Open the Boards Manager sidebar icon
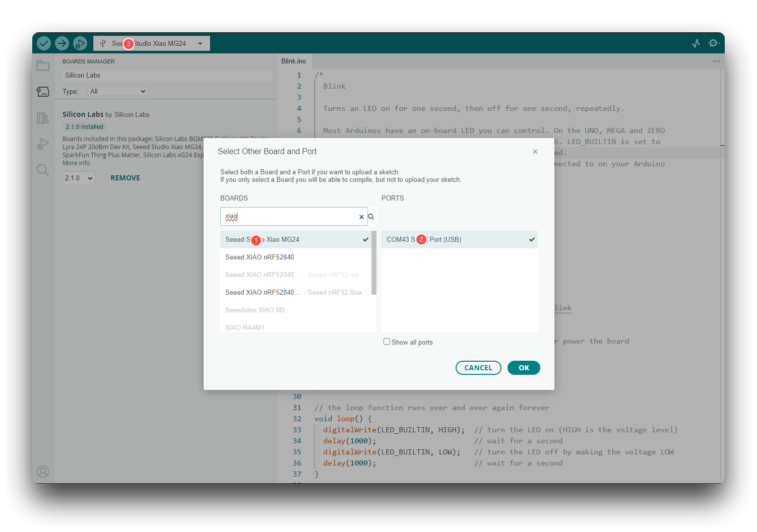The width and height of the screenshot is (757, 532). tap(43, 92)
